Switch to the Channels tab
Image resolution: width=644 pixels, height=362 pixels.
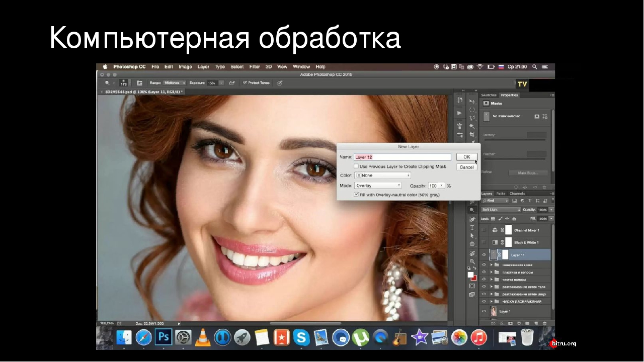(x=517, y=194)
